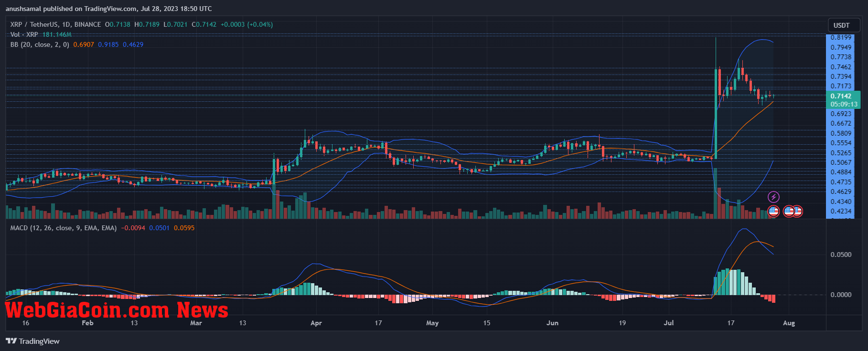Click the 19 date label on the time axis
868x351 pixels.
coord(622,323)
